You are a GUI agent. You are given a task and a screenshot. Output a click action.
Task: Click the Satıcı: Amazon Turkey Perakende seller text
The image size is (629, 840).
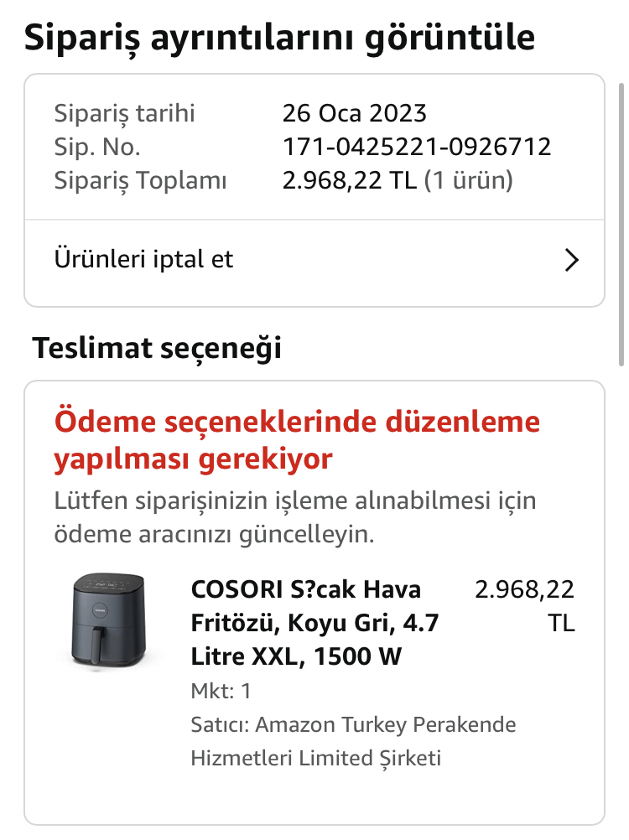click(x=353, y=725)
